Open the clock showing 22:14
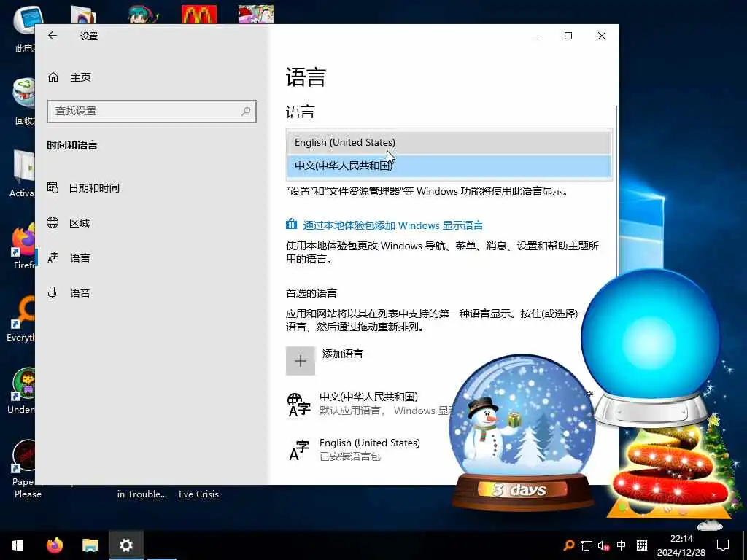 pos(681,545)
